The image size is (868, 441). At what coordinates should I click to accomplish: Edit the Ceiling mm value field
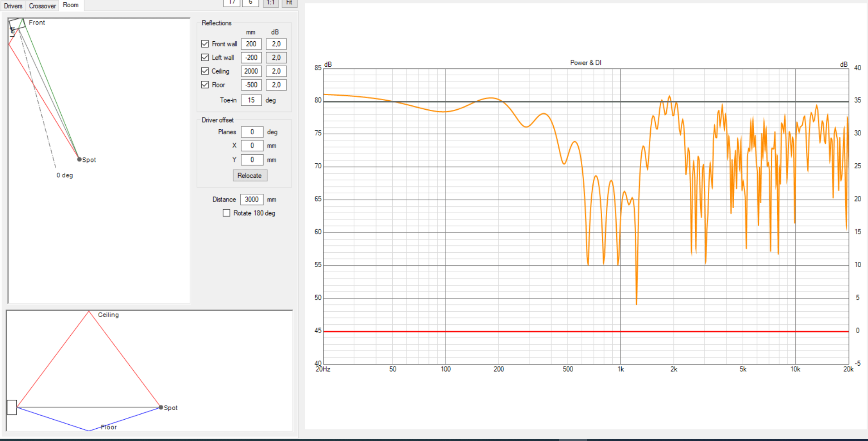pyautogui.click(x=251, y=71)
